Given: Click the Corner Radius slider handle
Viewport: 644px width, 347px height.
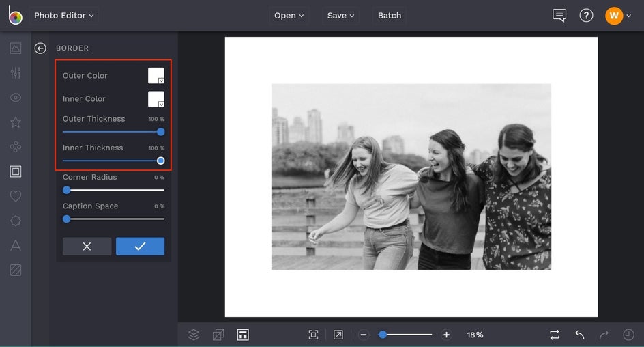Looking at the screenshot, I should 67,190.
